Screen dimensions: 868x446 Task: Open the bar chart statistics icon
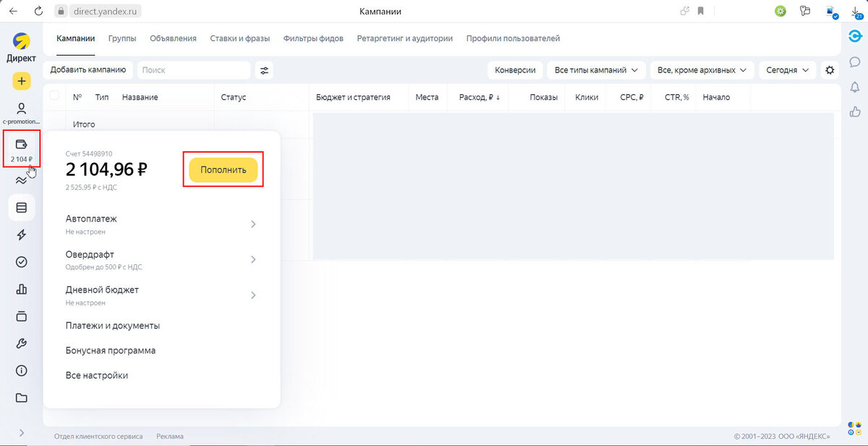(21, 289)
